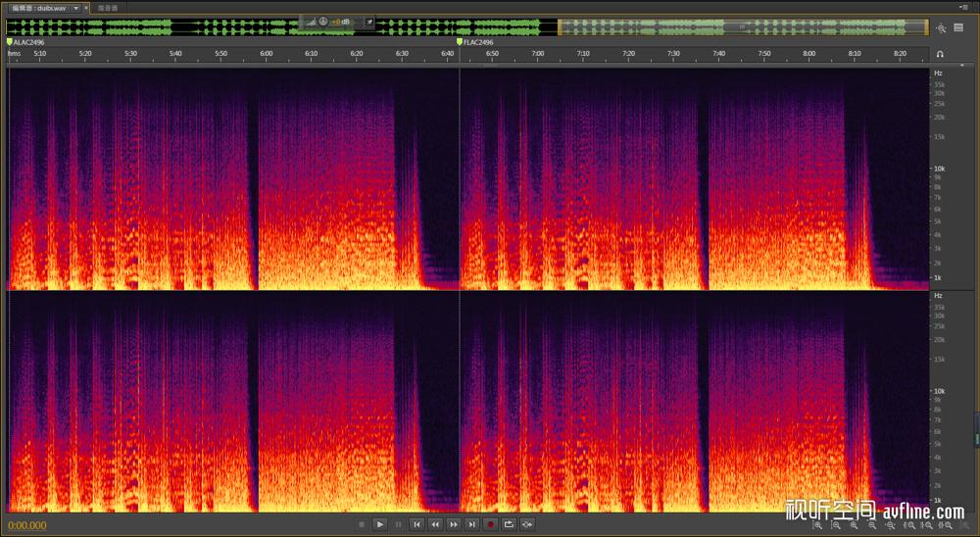
Task: Click the +0 dB gain value
Action: point(341,22)
